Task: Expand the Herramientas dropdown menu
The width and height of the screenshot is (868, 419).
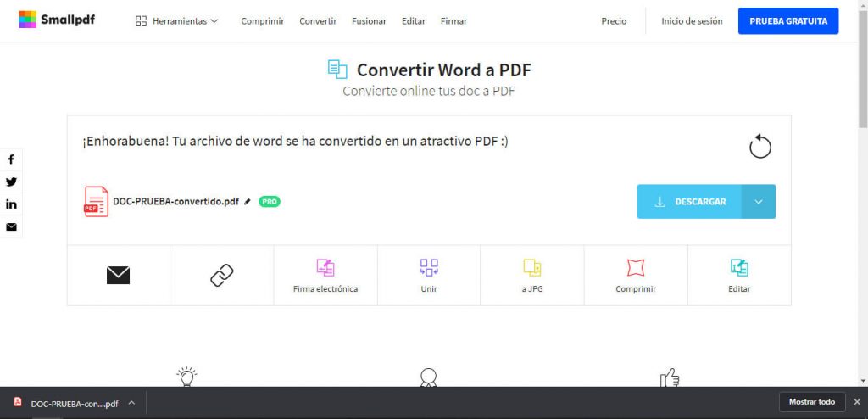Action: coord(177,21)
